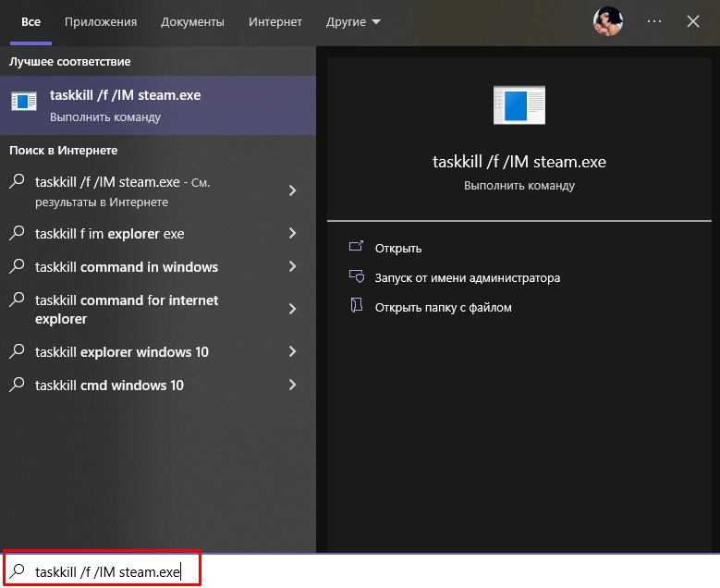Click search icon beside taskkill f im explorer exe
The height and width of the screenshot is (588, 720).
click(17, 232)
